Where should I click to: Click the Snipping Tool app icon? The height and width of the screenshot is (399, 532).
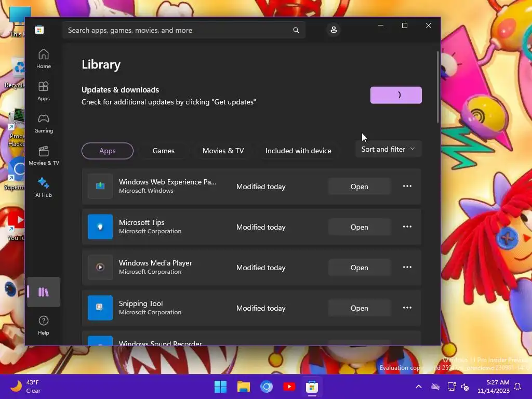pyautogui.click(x=100, y=308)
